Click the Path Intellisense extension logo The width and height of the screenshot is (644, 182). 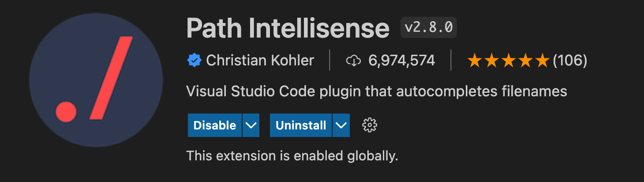(x=96, y=81)
